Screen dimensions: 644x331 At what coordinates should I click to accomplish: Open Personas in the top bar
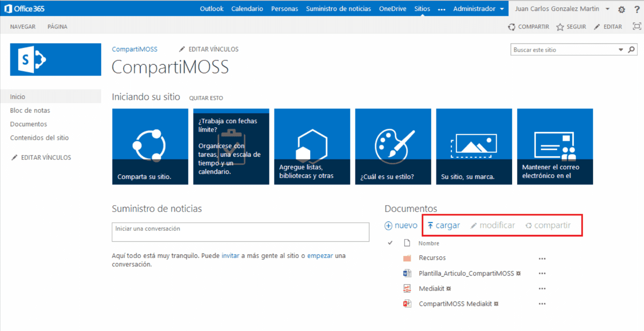(x=284, y=9)
